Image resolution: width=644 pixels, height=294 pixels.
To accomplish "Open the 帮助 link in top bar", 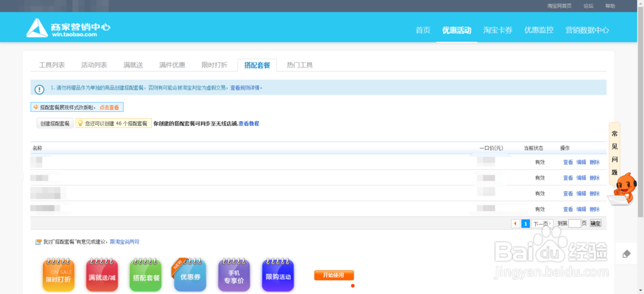I will click(x=611, y=6).
